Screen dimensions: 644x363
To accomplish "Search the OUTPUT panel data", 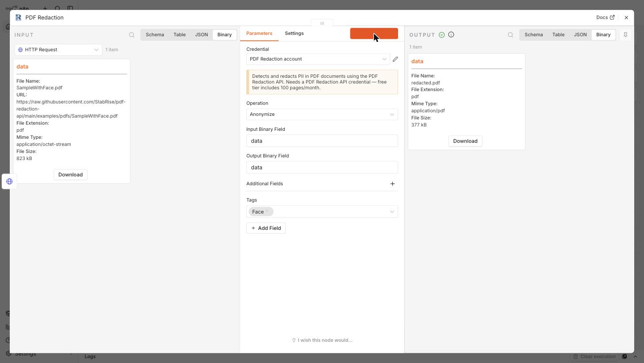I will [510, 35].
